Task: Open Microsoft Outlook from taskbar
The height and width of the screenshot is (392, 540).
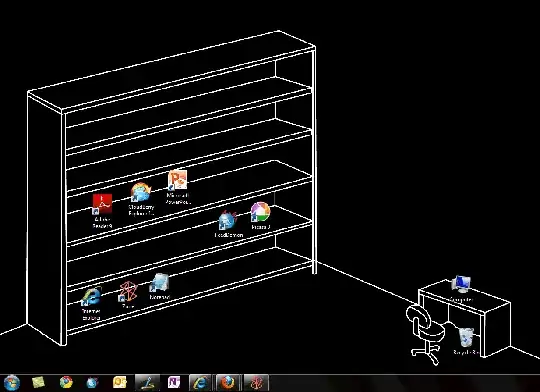Action: pyautogui.click(x=120, y=383)
